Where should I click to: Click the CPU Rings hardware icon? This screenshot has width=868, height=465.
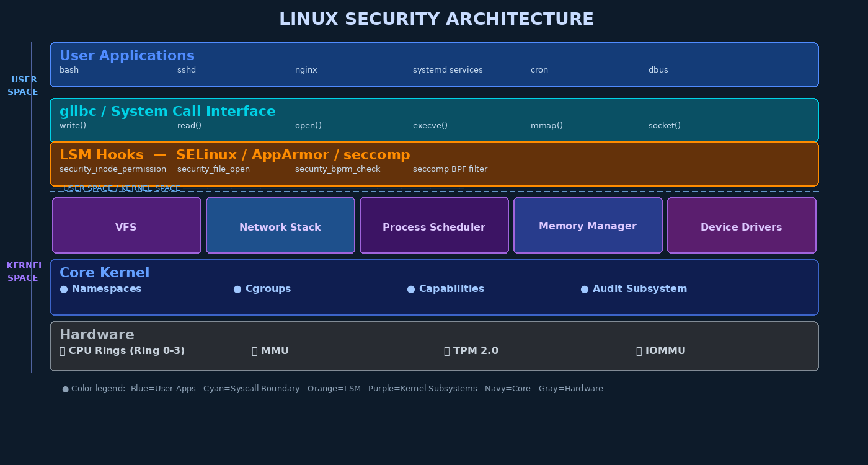(61, 350)
